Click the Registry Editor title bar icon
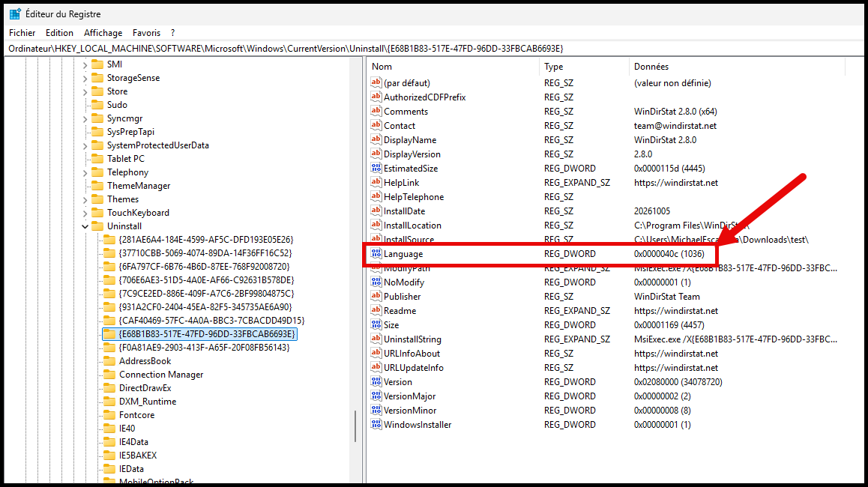The height and width of the screenshot is (487, 868). [15, 13]
